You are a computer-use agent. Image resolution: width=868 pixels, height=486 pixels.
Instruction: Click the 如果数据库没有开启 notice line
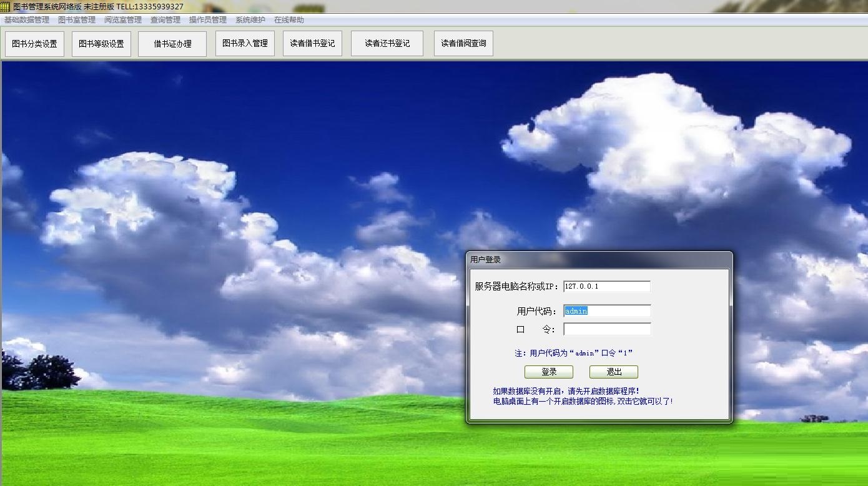pyautogui.click(x=566, y=391)
